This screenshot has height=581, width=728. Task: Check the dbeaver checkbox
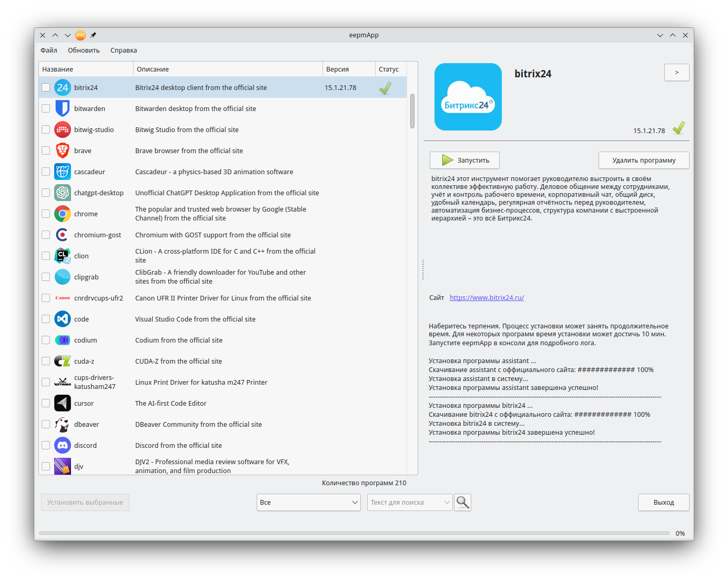point(46,424)
